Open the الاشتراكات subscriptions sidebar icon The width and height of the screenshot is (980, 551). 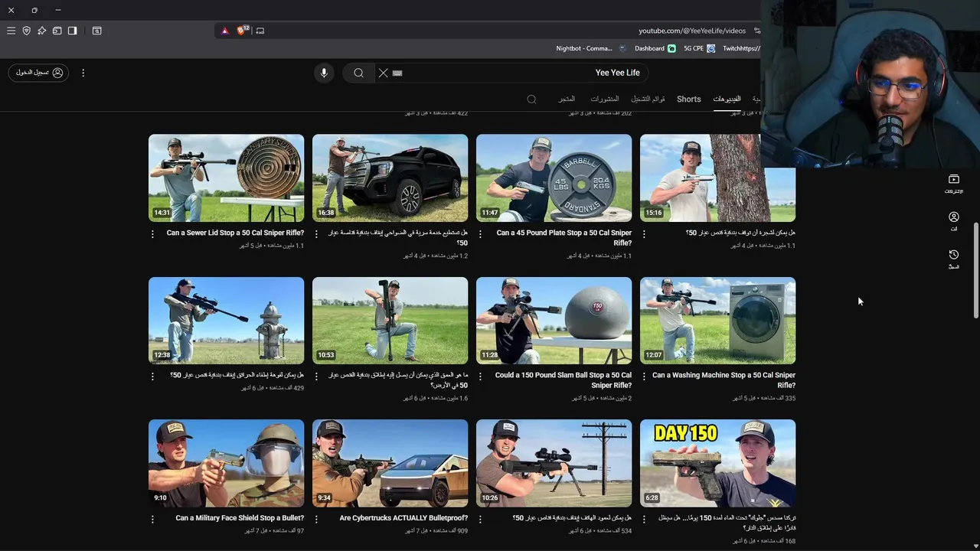pyautogui.click(x=954, y=184)
